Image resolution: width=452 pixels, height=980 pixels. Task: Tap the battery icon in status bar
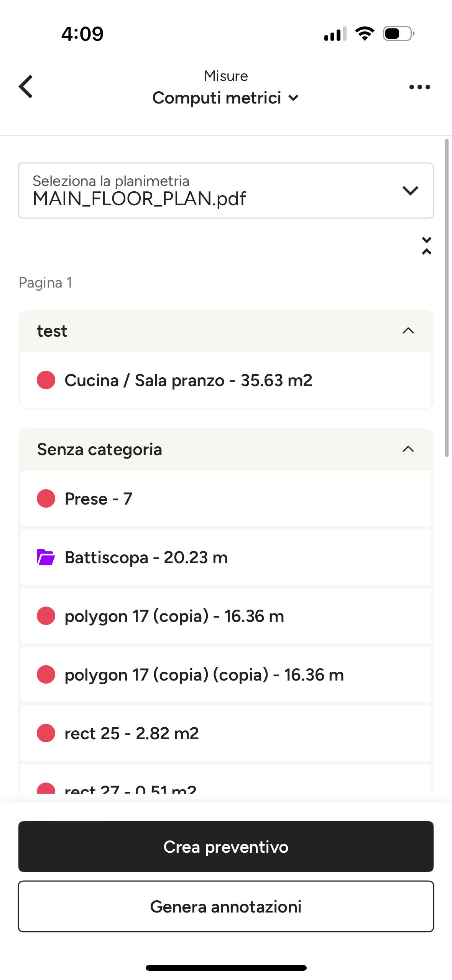pos(398,34)
